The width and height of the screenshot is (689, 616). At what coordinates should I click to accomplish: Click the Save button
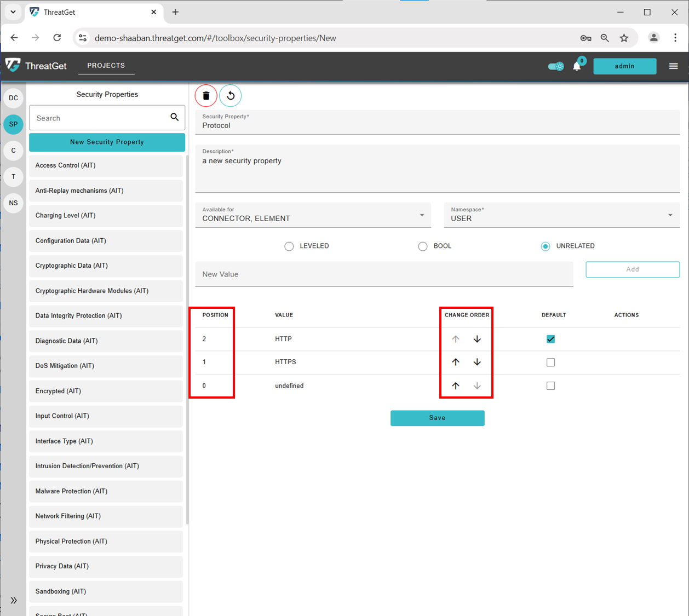click(x=437, y=418)
